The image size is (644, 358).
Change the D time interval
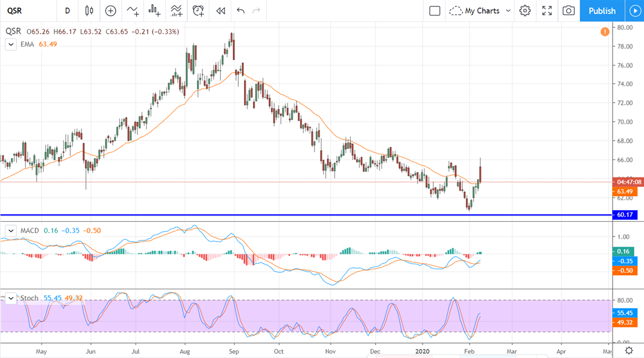click(67, 11)
